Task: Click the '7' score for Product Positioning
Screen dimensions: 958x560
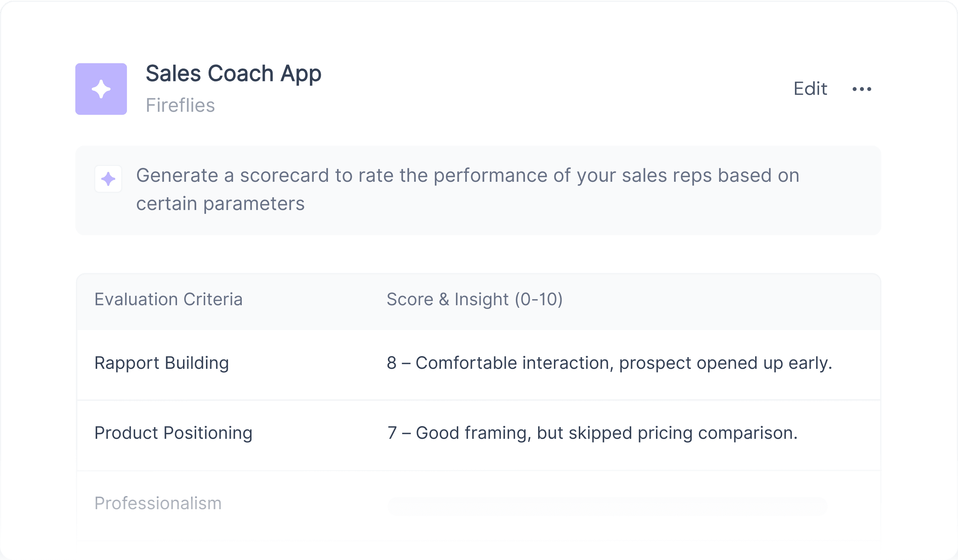Action: [392, 433]
